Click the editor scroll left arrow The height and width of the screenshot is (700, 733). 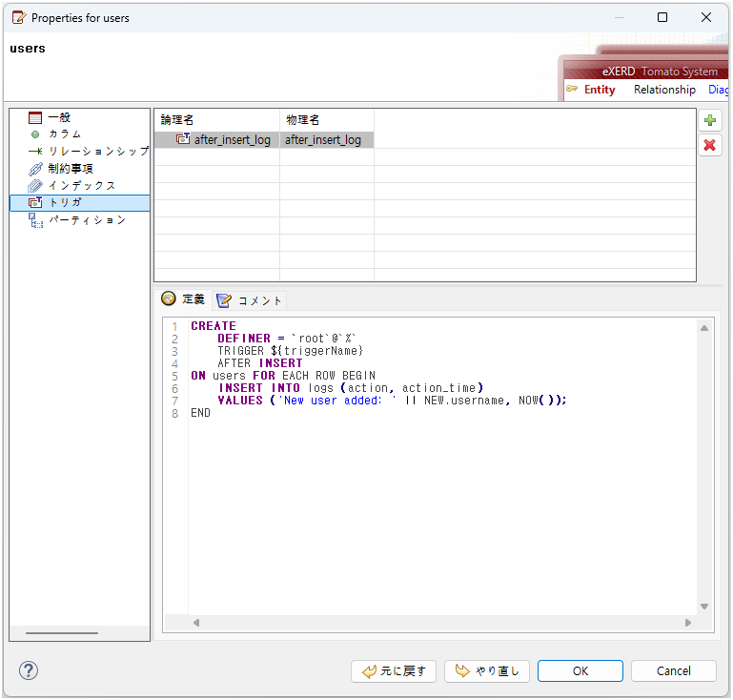tap(196, 623)
